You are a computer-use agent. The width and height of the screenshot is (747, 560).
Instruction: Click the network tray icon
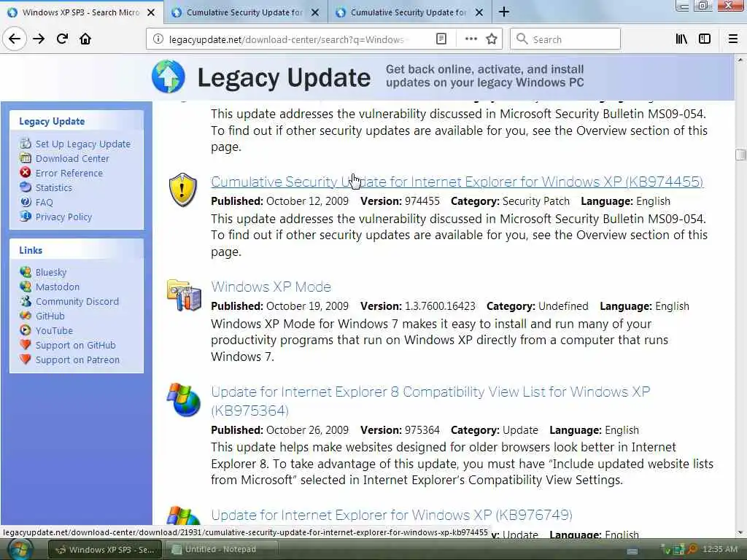tap(678, 550)
